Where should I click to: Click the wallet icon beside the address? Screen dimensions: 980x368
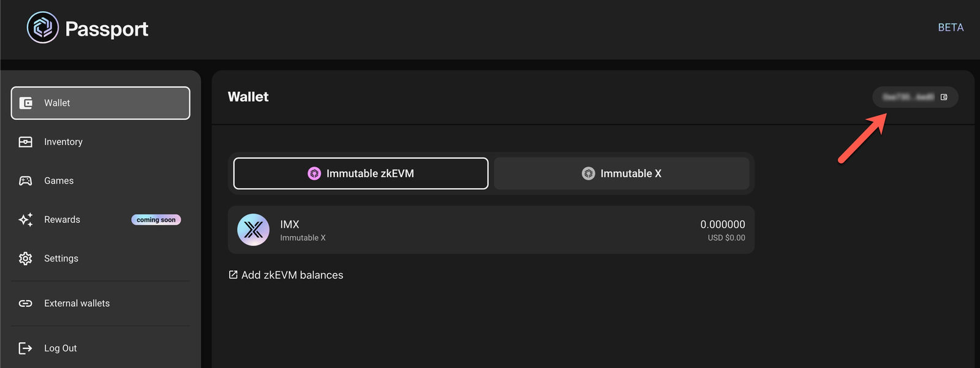(x=944, y=97)
